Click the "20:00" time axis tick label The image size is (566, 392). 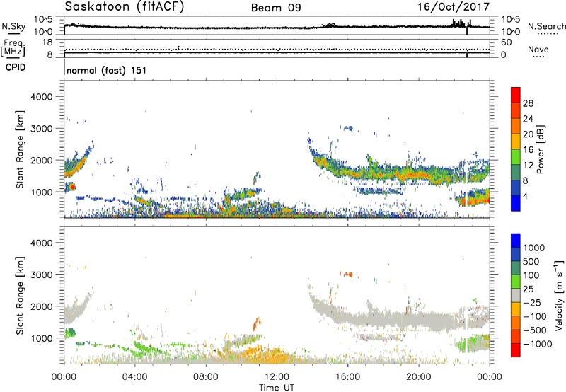click(419, 377)
